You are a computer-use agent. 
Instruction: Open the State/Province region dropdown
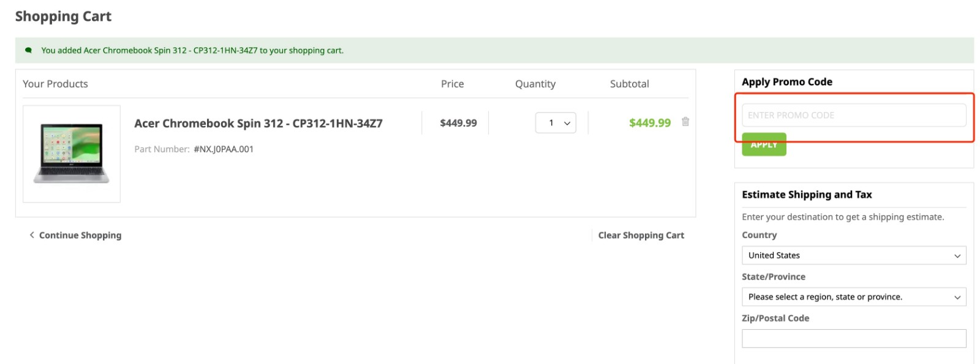coord(854,297)
